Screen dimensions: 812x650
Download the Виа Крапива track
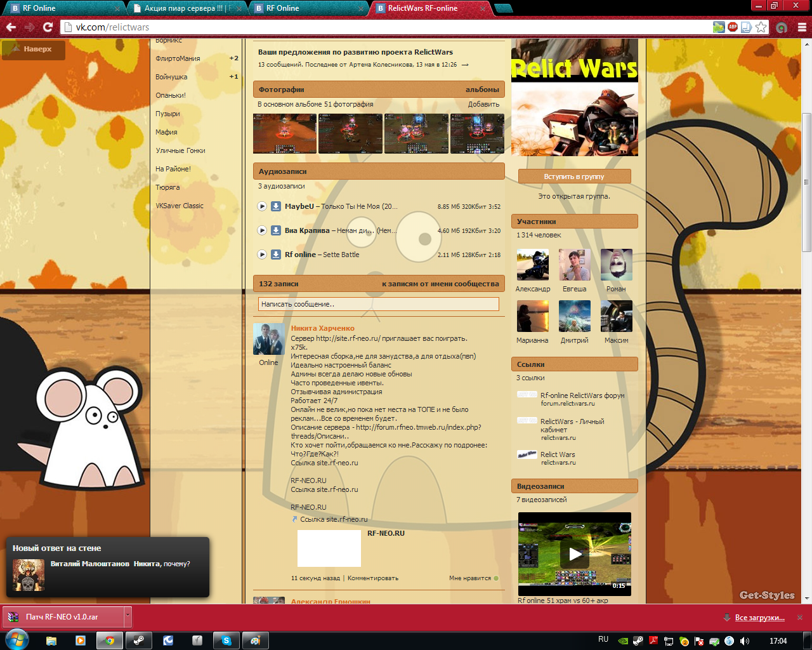click(x=276, y=230)
